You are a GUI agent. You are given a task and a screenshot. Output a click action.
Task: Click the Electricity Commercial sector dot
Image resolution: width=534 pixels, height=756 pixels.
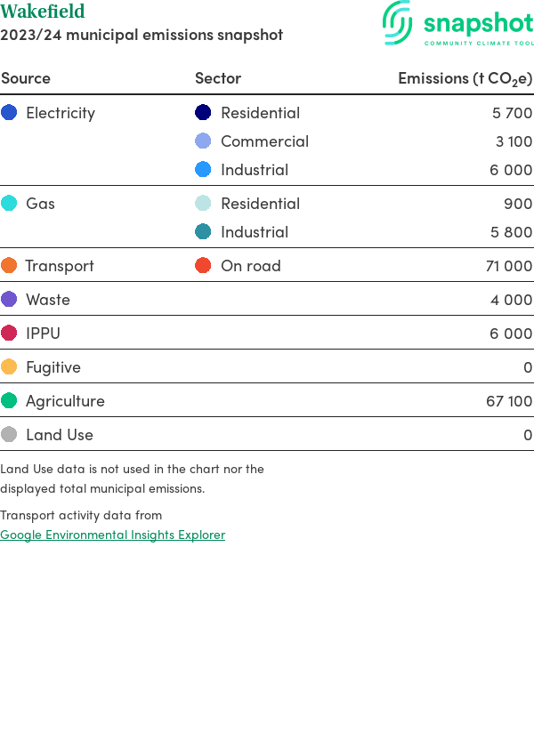203,141
